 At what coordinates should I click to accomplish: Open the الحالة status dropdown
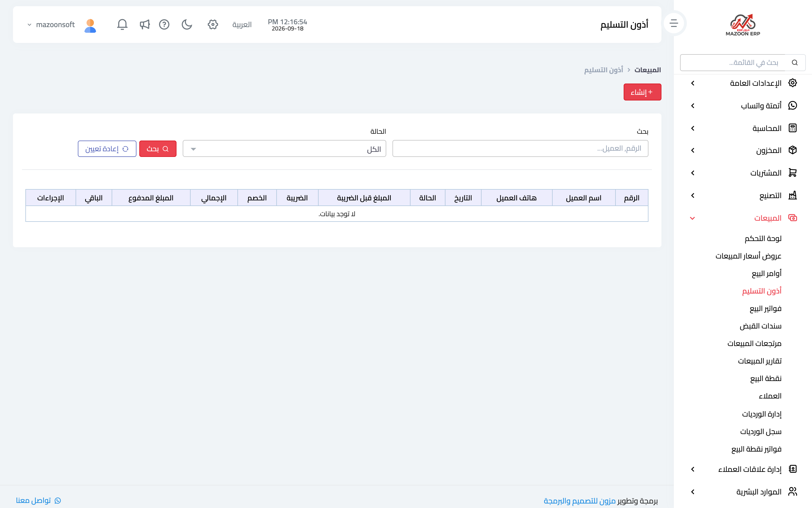pos(284,148)
